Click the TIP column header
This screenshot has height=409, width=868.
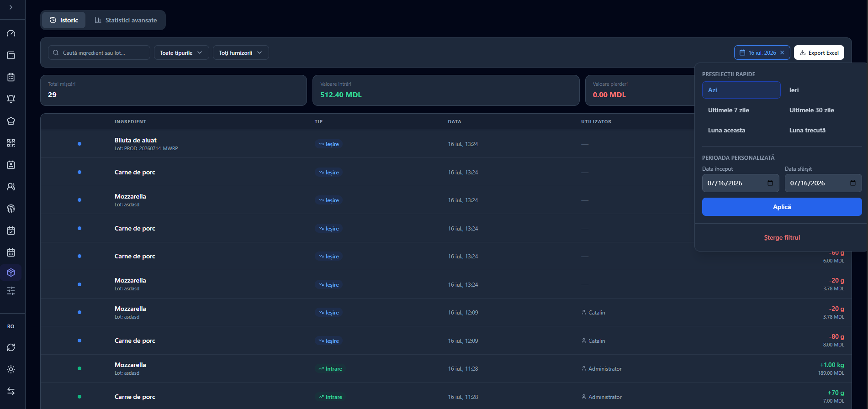(x=319, y=122)
